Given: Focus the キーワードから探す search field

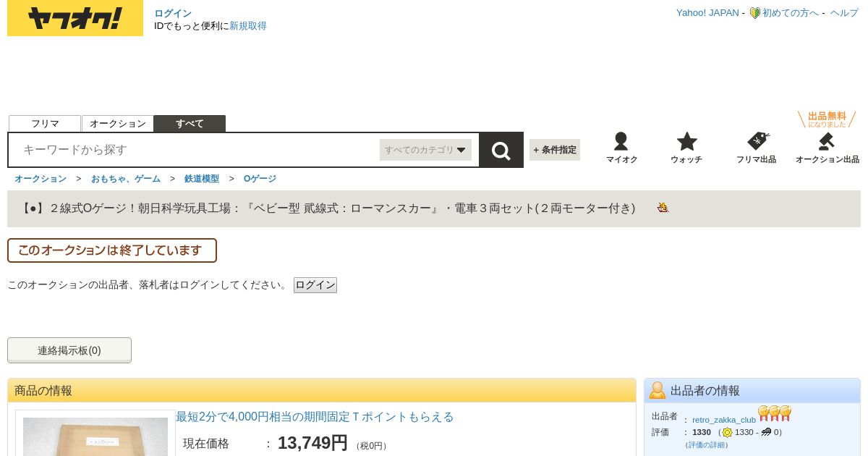Looking at the screenshot, I should [195, 150].
